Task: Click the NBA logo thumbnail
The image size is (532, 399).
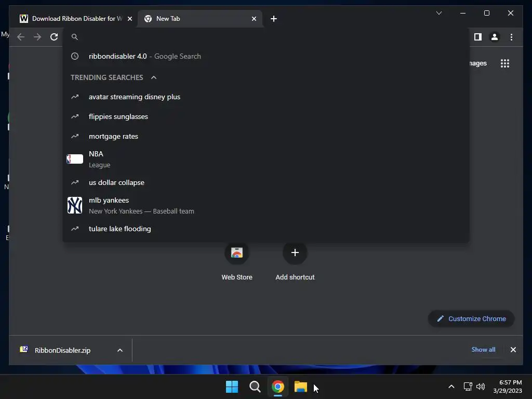Action: tap(75, 159)
